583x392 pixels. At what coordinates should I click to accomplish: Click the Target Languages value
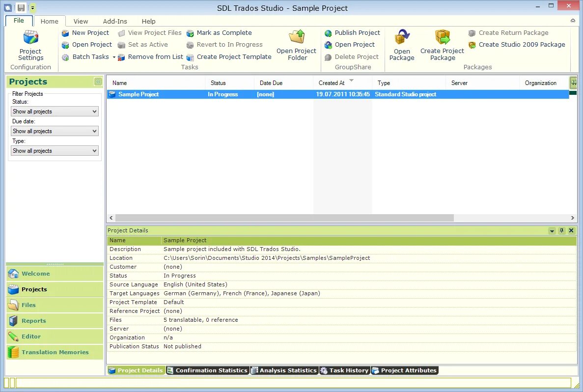point(242,293)
